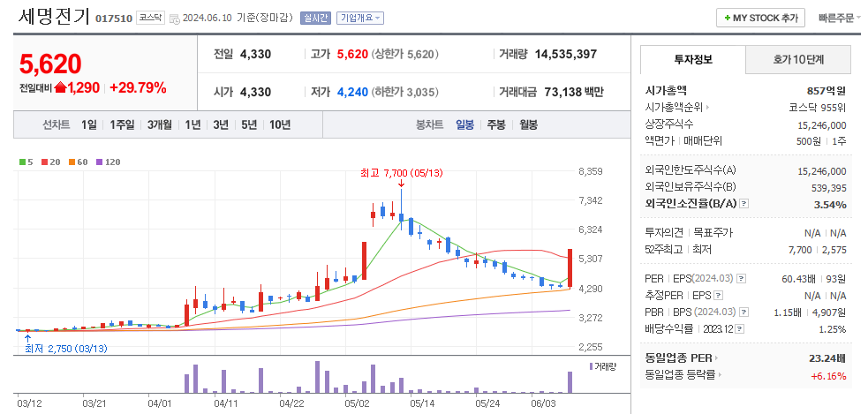Click the 거래량 value 14,535,397

coord(566,54)
